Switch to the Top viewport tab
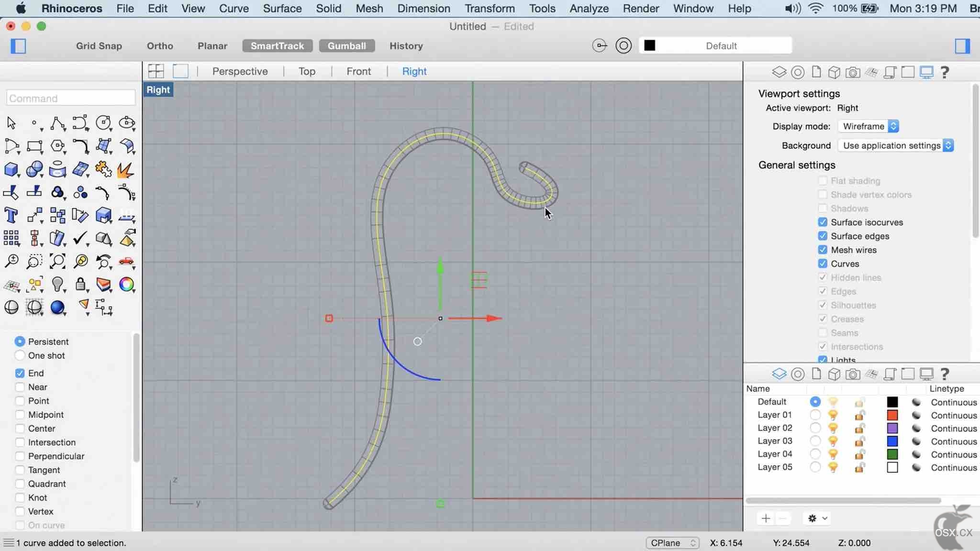Viewport: 980px width, 551px height. [x=307, y=71]
